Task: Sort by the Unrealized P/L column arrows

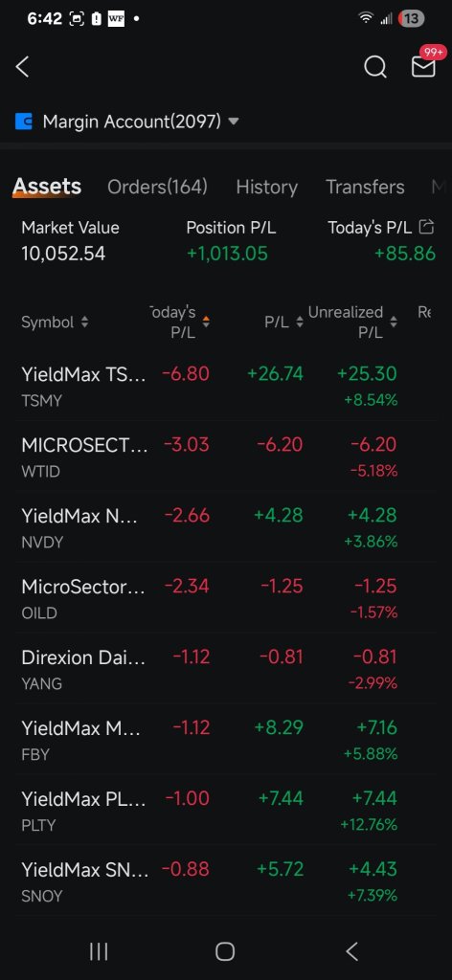Action: click(394, 323)
